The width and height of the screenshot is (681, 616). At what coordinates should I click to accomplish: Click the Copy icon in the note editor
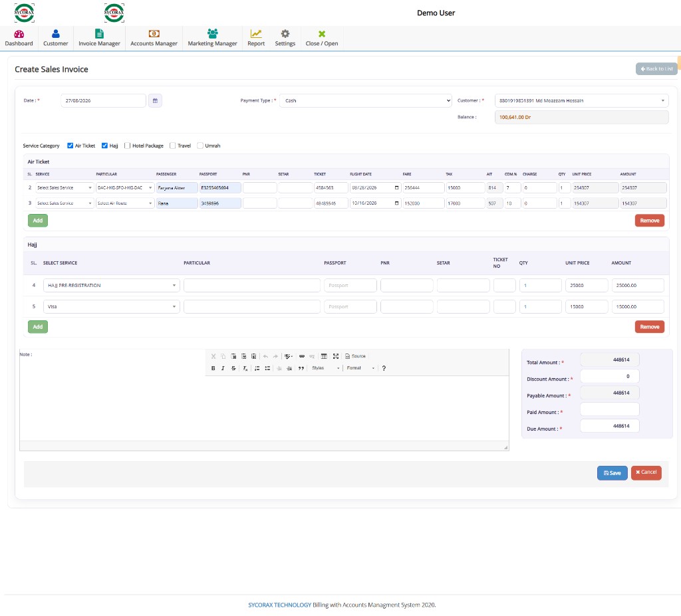pyautogui.click(x=223, y=356)
